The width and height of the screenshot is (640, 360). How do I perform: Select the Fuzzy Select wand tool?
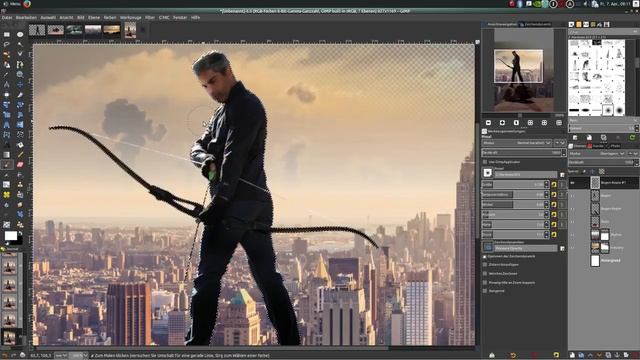tap(20, 44)
